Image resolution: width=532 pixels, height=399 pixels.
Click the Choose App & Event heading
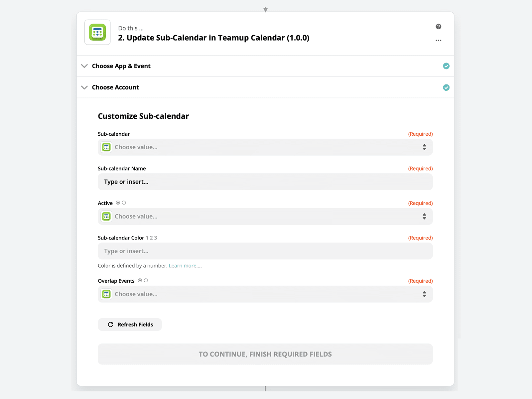[121, 66]
